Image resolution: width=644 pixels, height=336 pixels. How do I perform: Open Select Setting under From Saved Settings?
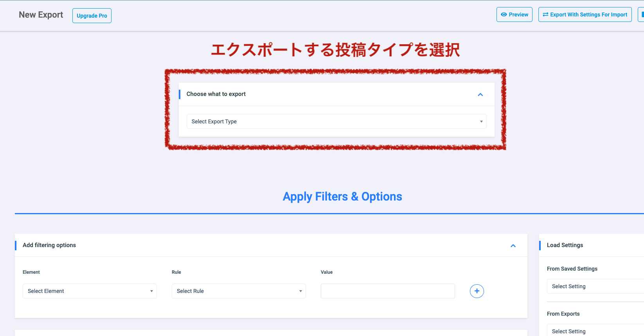tap(595, 286)
